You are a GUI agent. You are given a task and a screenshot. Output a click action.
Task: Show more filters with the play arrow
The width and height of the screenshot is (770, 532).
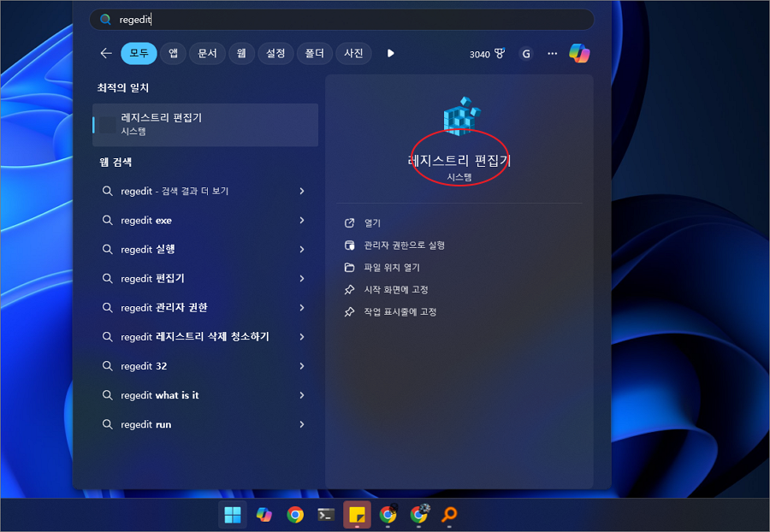[x=390, y=53]
